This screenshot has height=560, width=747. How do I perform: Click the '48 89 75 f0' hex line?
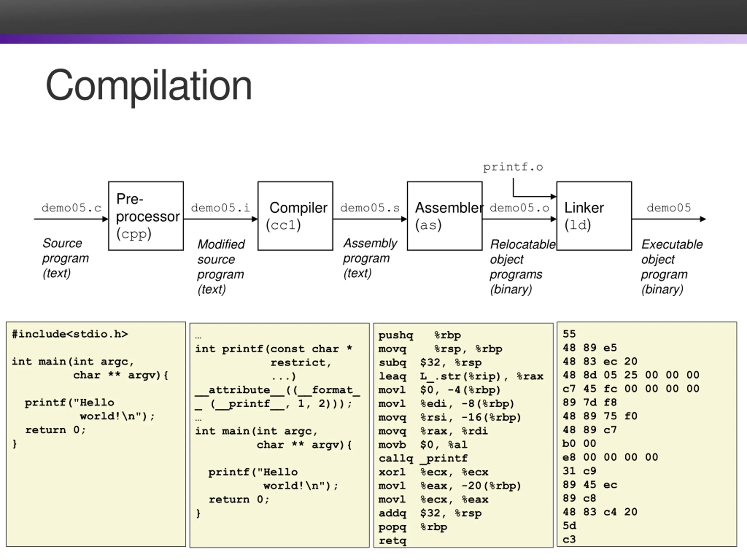tap(600, 416)
